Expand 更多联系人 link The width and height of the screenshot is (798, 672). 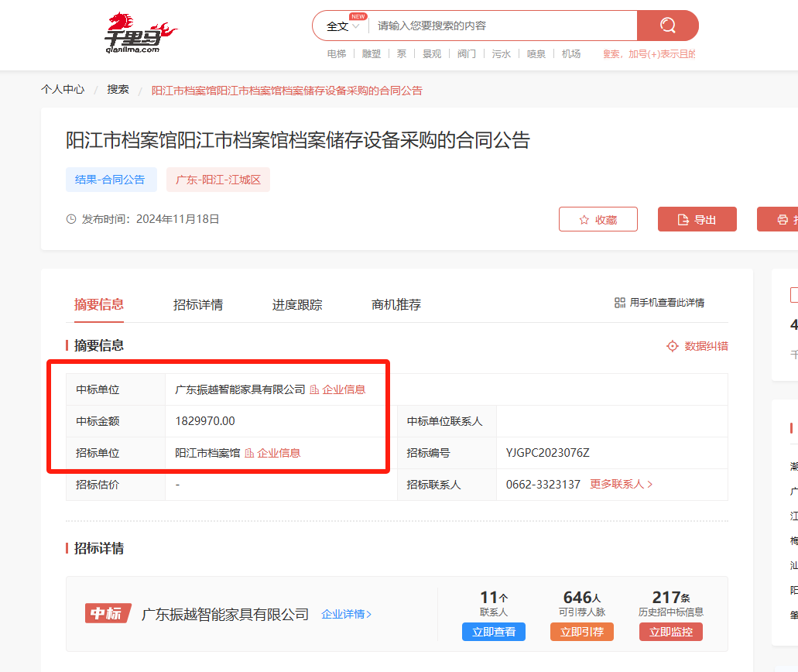click(621, 484)
